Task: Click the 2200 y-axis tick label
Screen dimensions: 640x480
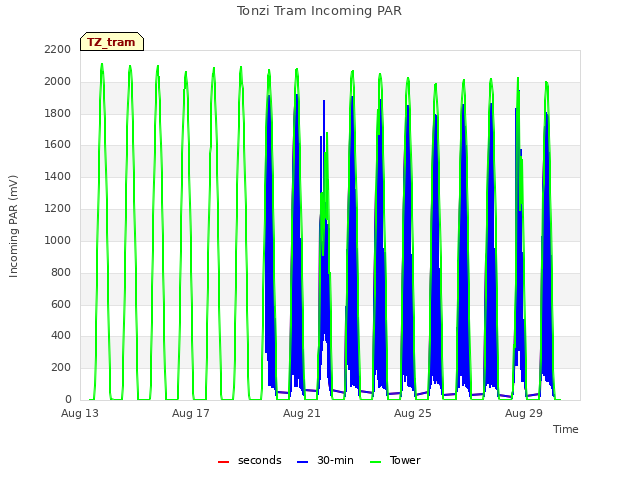Action: [58, 49]
